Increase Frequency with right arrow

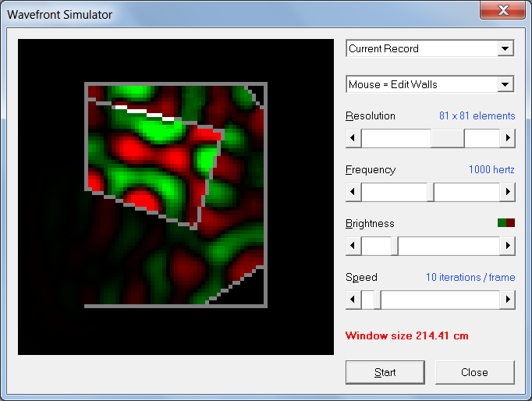(507, 192)
